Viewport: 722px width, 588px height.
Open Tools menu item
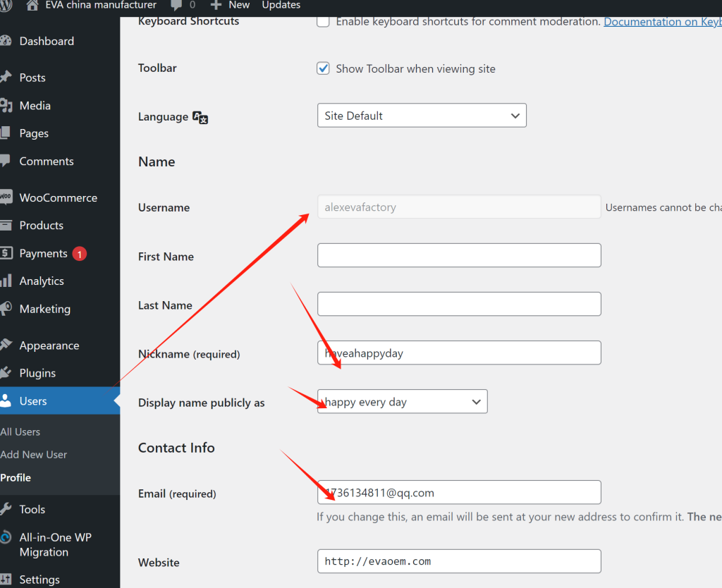tap(32, 509)
